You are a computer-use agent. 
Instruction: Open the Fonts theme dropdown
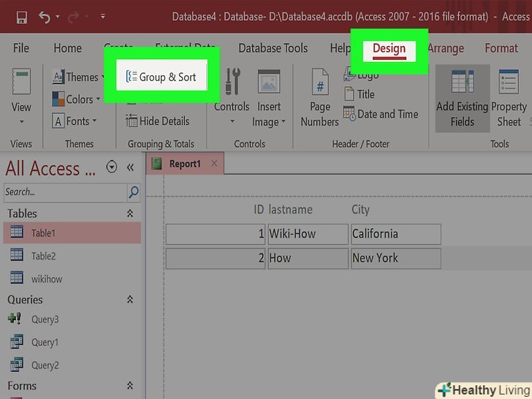pyautogui.click(x=74, y=121)
